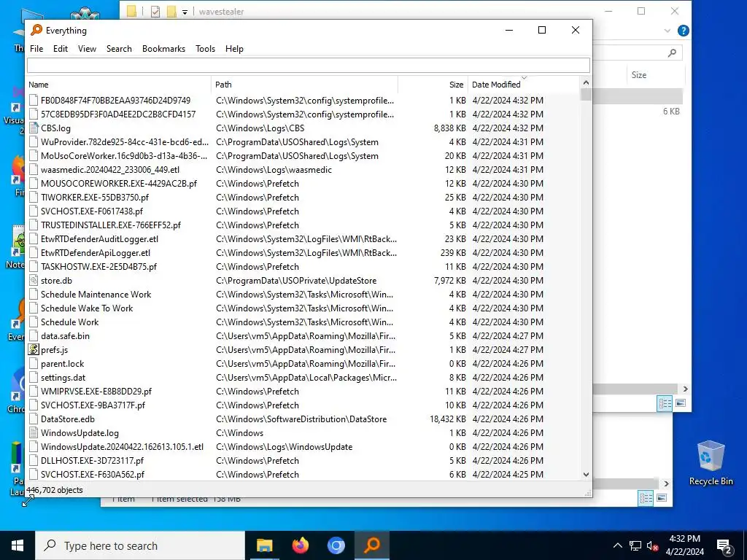Open the Edit menu
This screenshot has width=747, height=560.
(60, 49)
